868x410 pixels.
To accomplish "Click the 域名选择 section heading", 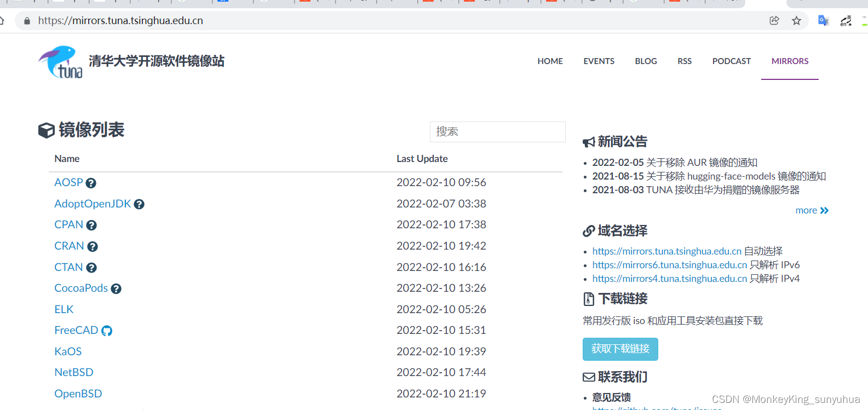I will click(x=615, y=231).
